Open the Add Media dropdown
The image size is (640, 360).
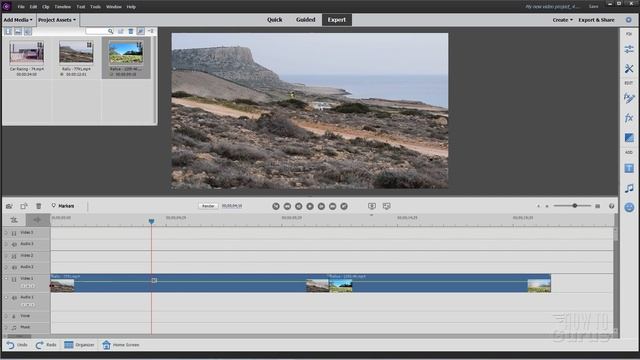click(x=18, y=20)
